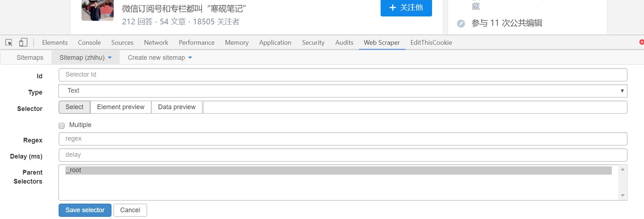Go to the Sitemaps list tab

coord(30,58)
